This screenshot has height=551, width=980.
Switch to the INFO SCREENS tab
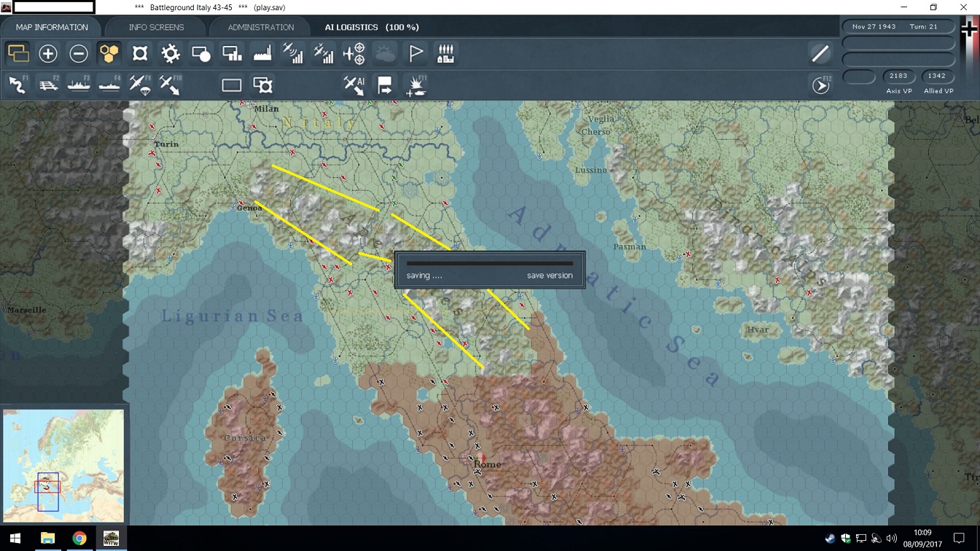156,27
